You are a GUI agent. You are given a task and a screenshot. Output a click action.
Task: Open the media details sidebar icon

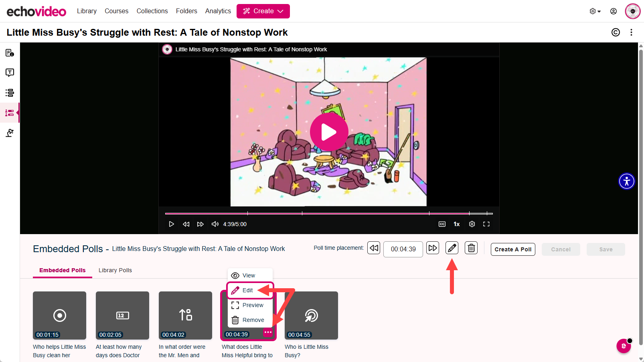point(10,53)
